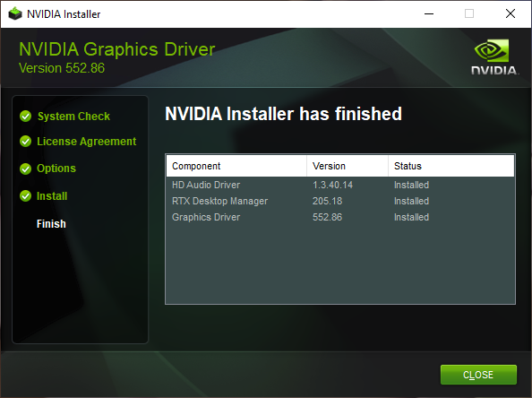Sort by the Status column header

(x=451, y=166)
